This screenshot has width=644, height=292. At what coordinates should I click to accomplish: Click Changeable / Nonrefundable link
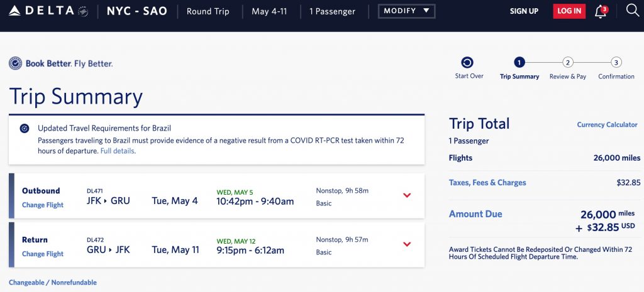click(x=53, y=283)
